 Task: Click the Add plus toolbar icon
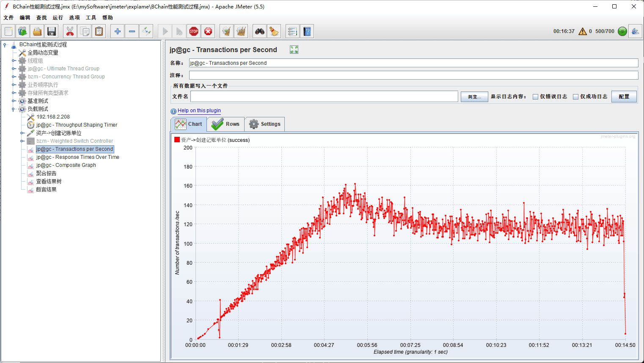tap(118, 31)
